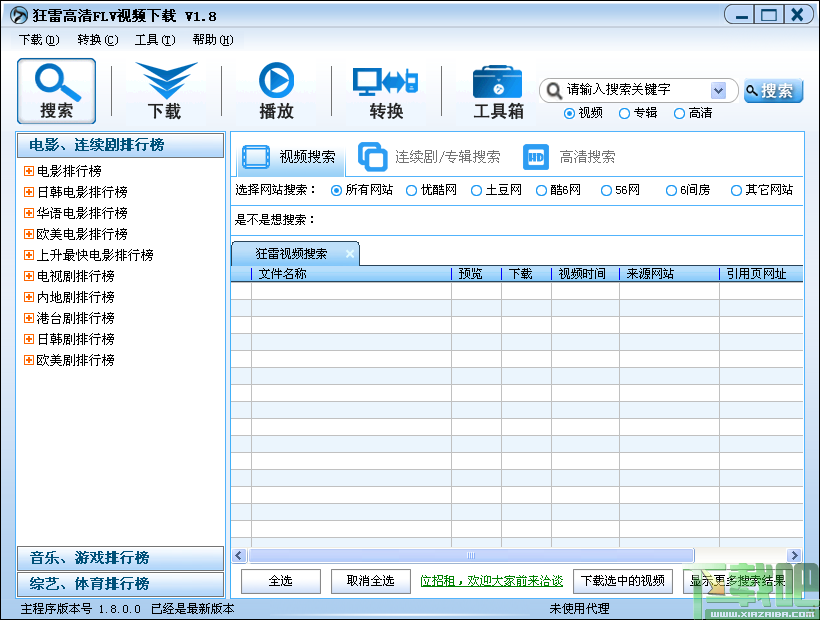Open the search keyword dropdown arrow

tap(719, 90)
